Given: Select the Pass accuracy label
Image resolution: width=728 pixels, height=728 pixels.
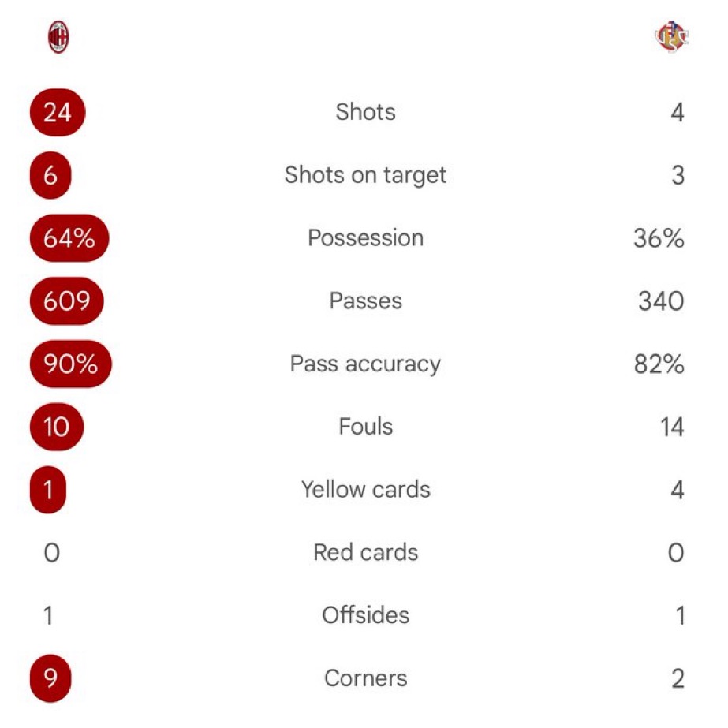Looking at the screenshot, I should (365, 364).
